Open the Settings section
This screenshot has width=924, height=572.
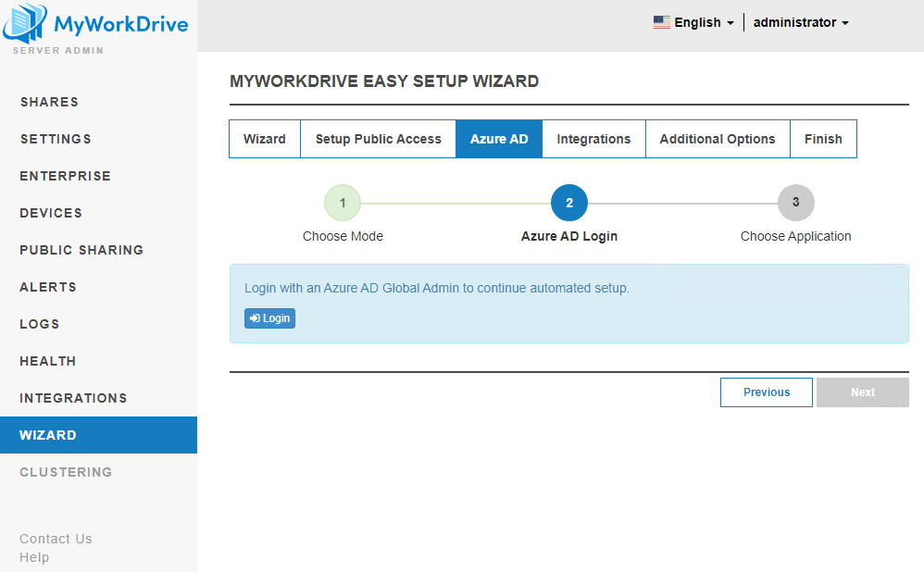55,139
